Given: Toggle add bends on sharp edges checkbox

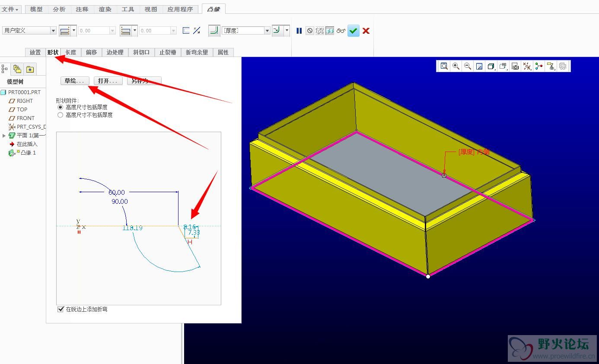Looking at the screenshot, I should click(x=61, y=309).
